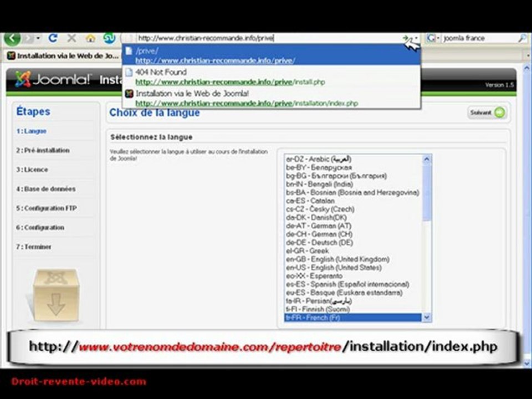Select 'de-DE - Deutsch (DE)' language

point(353,243)
